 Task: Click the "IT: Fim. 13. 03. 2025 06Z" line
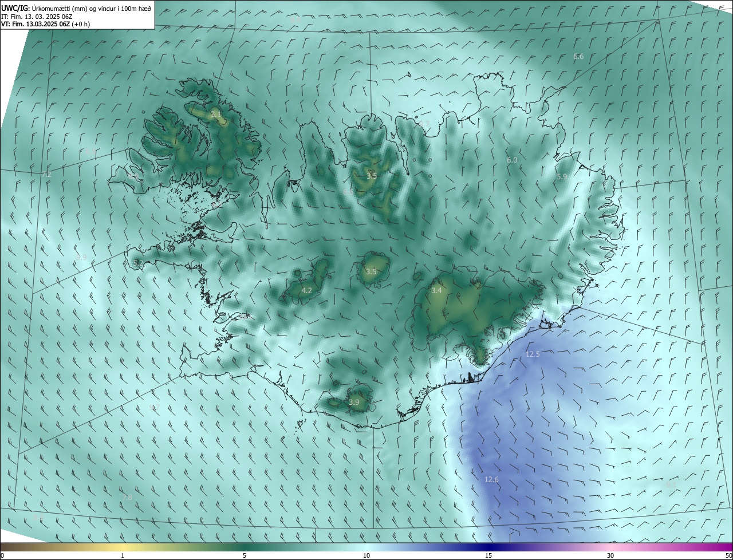click(x=37, y=17)
